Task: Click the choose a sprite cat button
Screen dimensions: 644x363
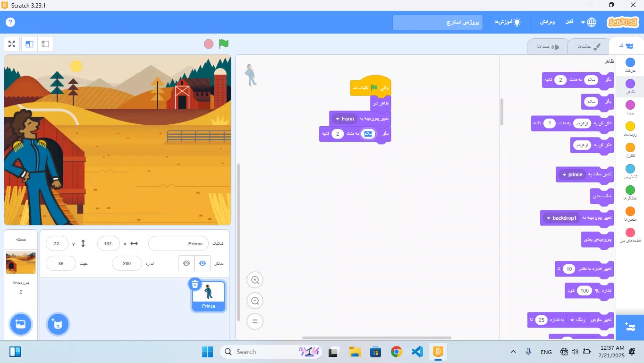Action: (x=58, y=324)
